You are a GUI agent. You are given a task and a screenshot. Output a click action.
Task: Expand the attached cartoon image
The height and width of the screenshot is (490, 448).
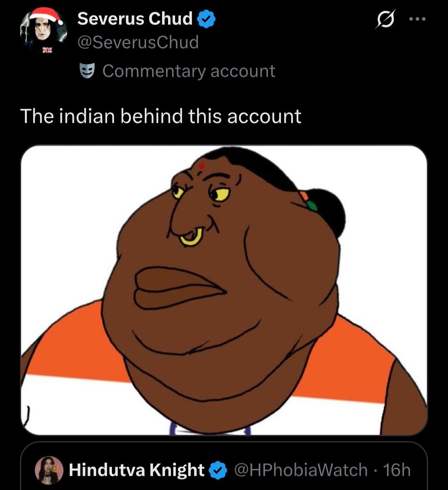point(224,290)
